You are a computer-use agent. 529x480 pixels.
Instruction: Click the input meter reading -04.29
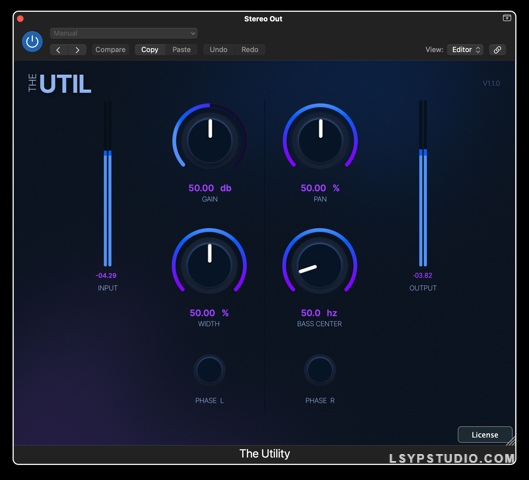(106, 275)
